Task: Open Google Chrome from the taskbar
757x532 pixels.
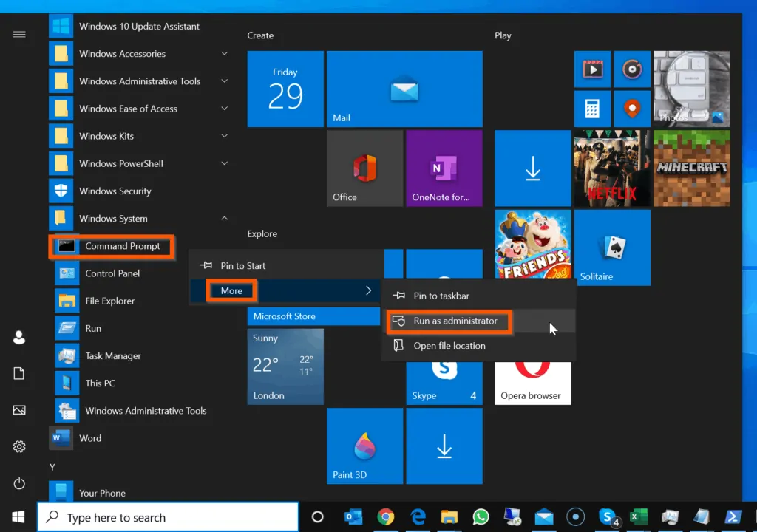Action: 385,517
